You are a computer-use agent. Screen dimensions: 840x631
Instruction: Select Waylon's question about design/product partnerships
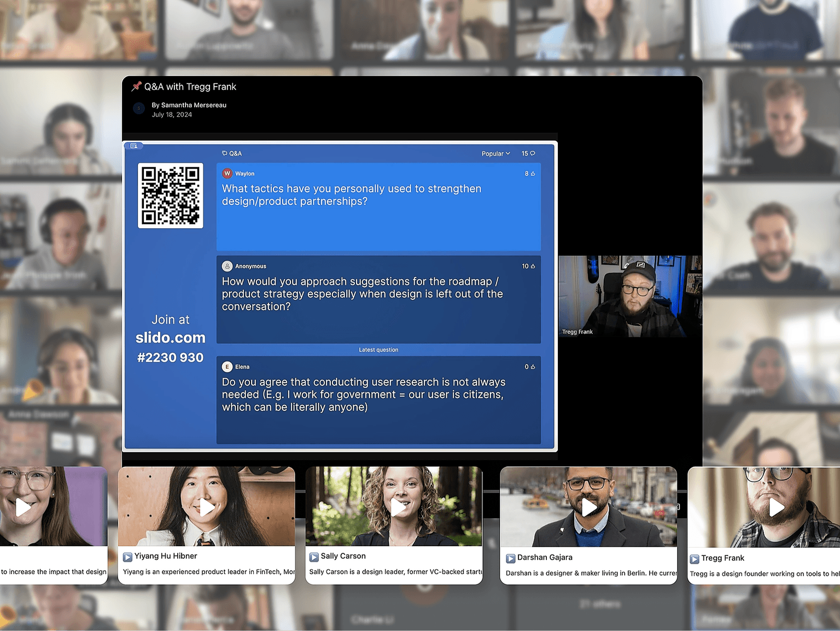coord(378,207)
